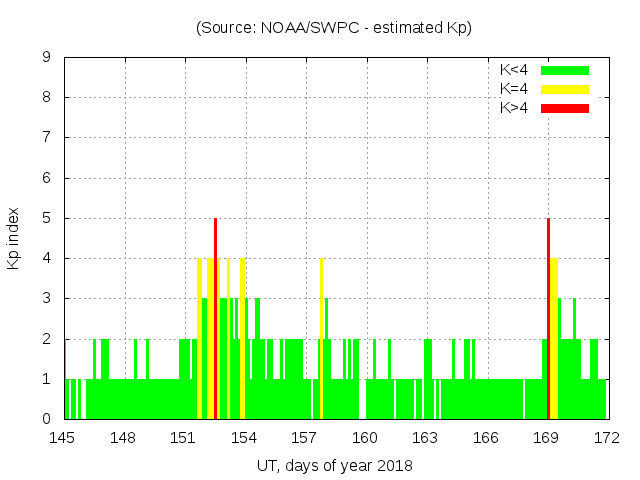Click the yellow K=4 legend swatch

565,89
